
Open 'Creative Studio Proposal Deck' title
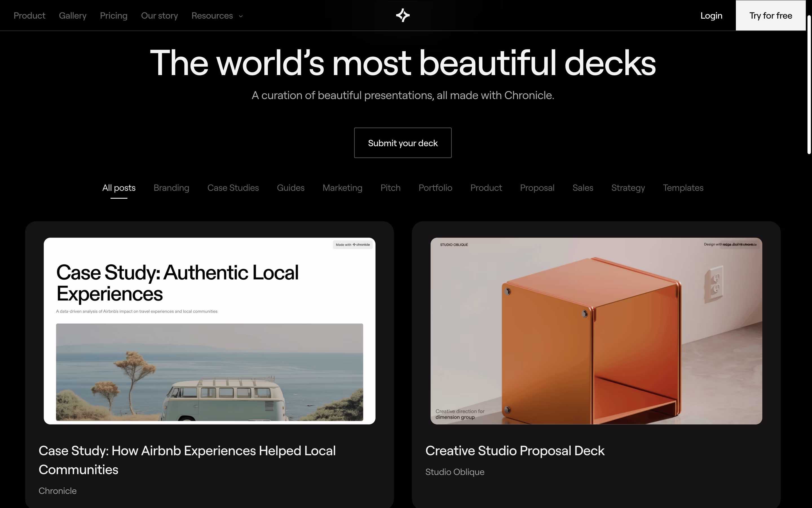click(x=515, y=450)
